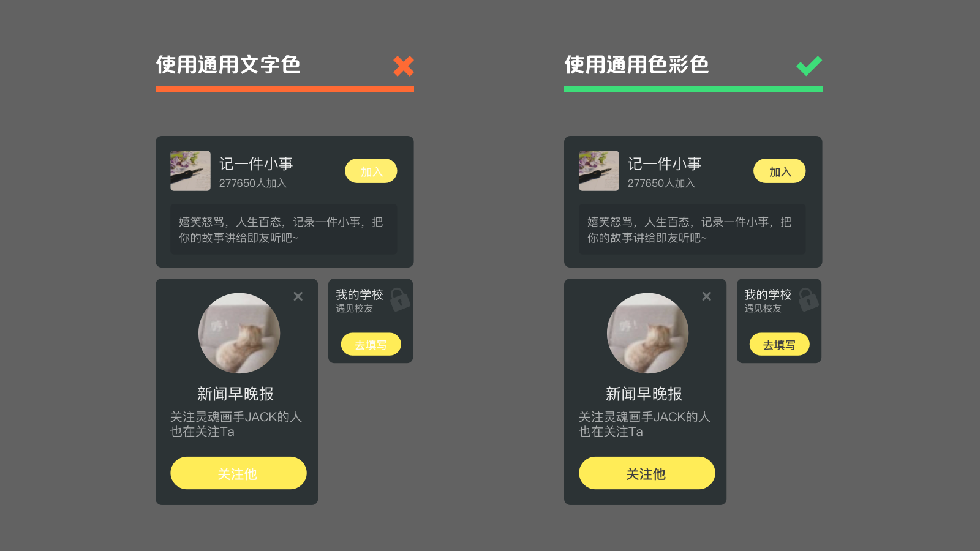
Task: Click the green checkmark icon
Action: pyautogui.click(x=809, y=65)
